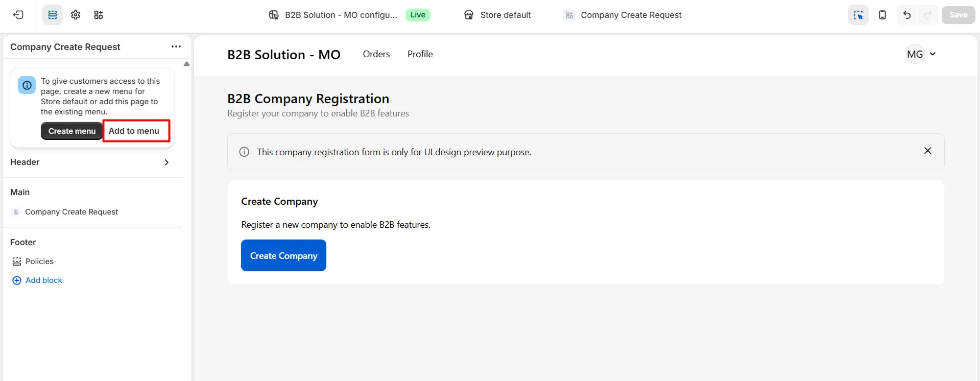Click the Footer section label
Screen dimensions: 980x381
pos(23,242)
